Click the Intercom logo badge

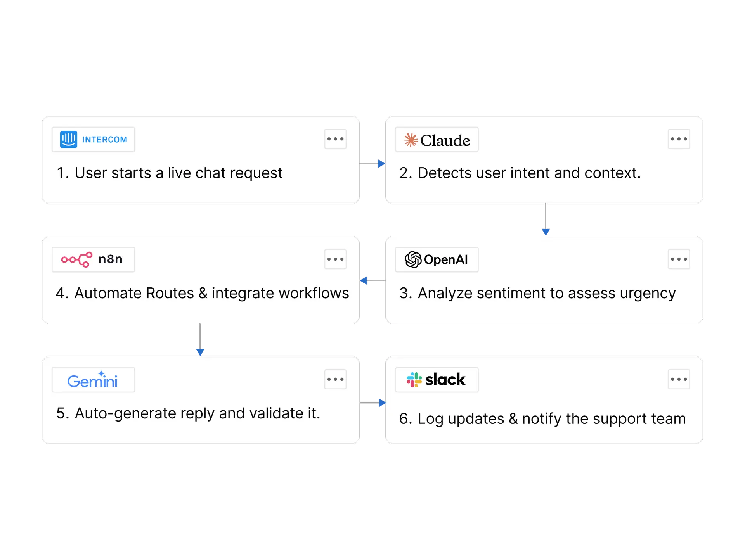coord(93,140)
